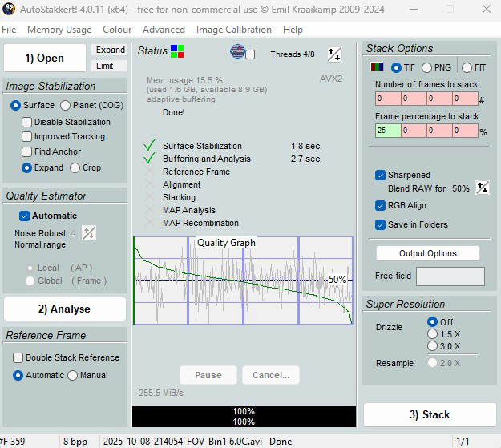The width and height of the screenshot is (501, 448).
Task: Enable the Improved Tracking checkbox
Action: coord(27,137)
